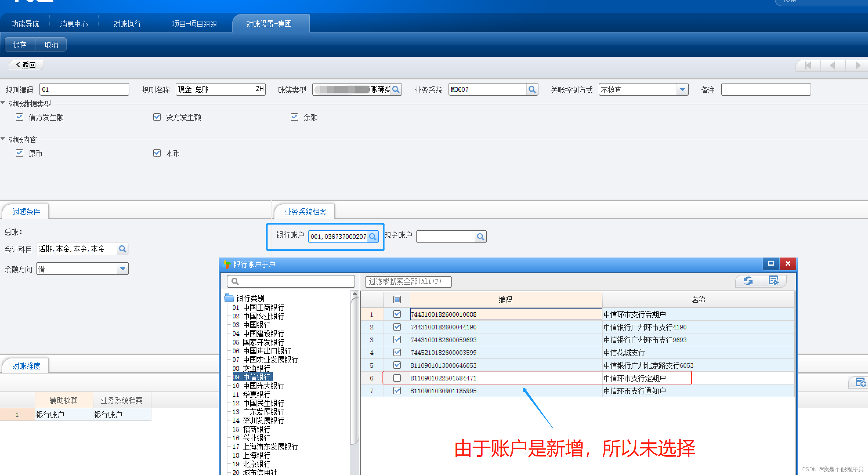Open the 关账控制方式 dropdown arrow
Viewport: 868px width, 475px height.
coord(682,90)
